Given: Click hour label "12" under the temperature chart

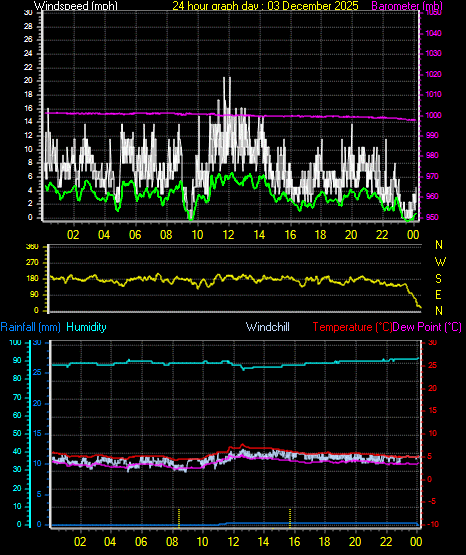Looking at the screenshot, I should point(233,542).
